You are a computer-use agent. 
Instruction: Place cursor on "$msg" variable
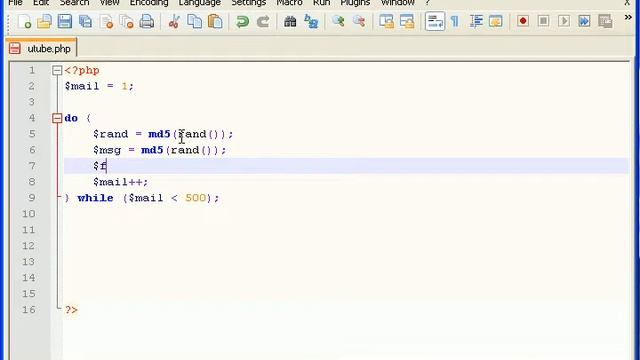pos(107,150)
